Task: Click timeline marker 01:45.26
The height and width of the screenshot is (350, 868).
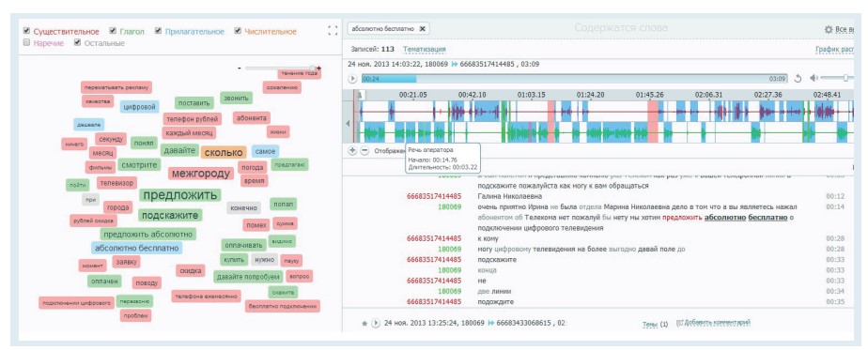Action: (650, 95)
